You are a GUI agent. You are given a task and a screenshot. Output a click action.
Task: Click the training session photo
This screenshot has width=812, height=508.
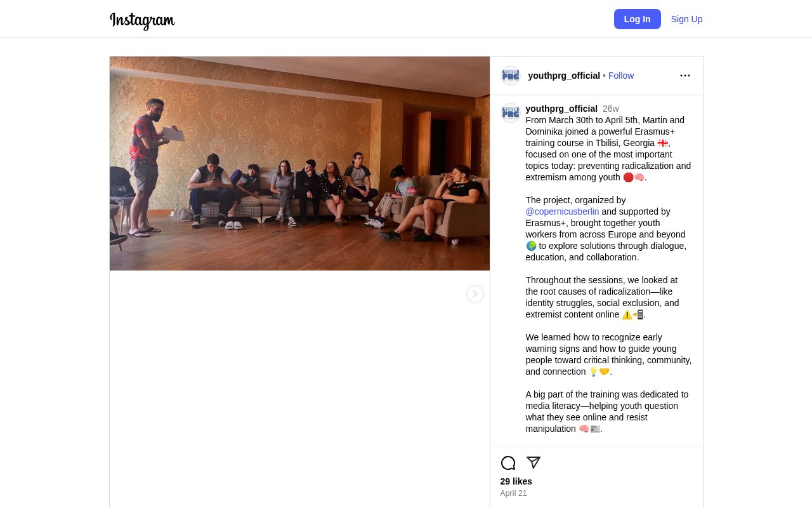click(x=299, y=163)
